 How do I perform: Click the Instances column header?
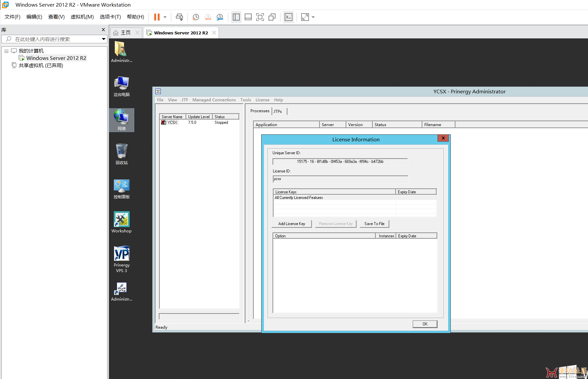[x=386, y=236]
